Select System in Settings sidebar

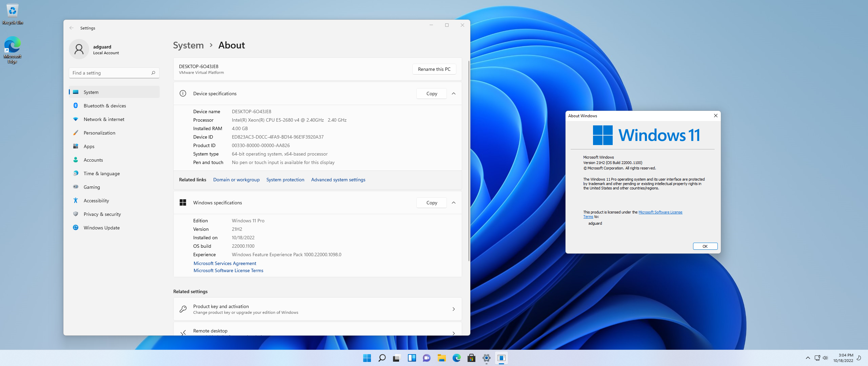click(114, 92)
